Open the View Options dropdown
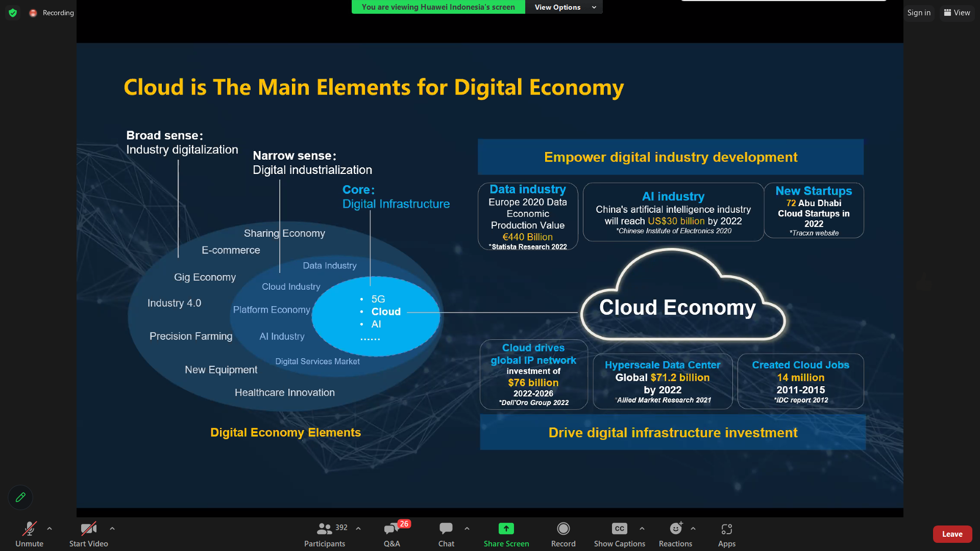 563,7
